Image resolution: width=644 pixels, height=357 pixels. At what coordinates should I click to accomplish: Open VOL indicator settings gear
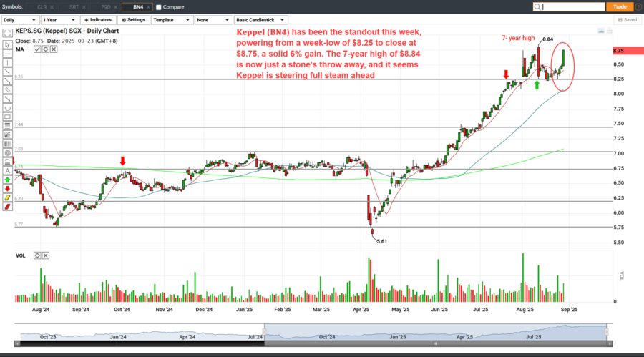[37, 255]
